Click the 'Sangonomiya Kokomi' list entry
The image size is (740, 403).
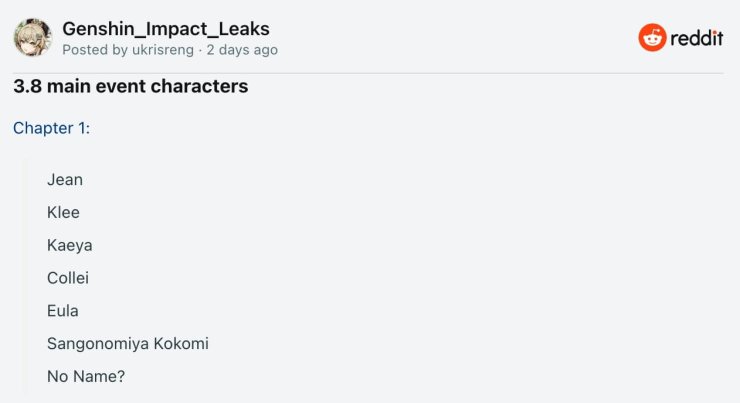pyautogui.click(x=128, y=344)
